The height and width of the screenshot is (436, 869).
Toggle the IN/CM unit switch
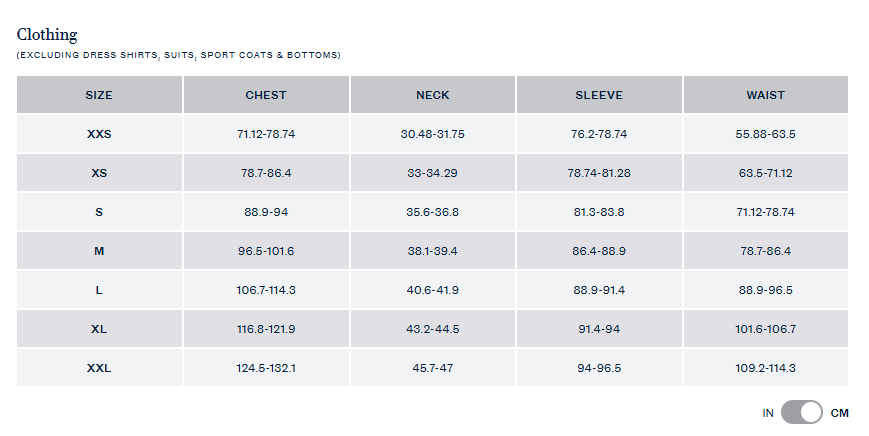(x=801, y=412)
